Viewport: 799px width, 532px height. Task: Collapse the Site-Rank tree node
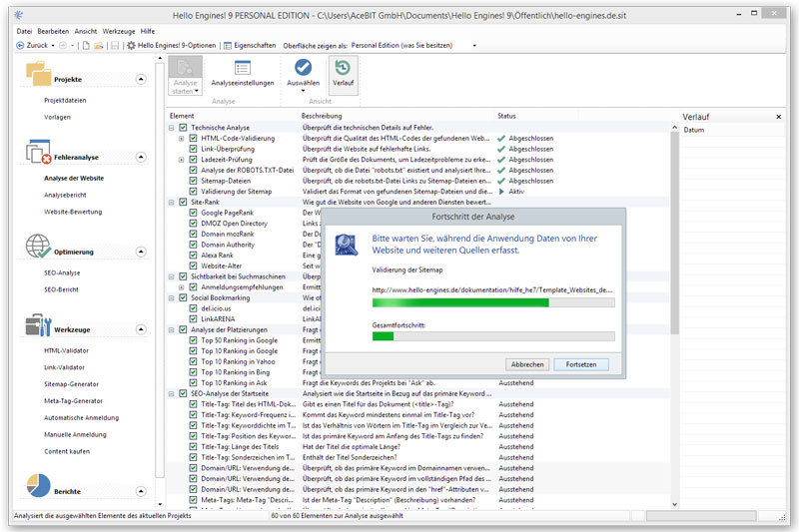172,202
